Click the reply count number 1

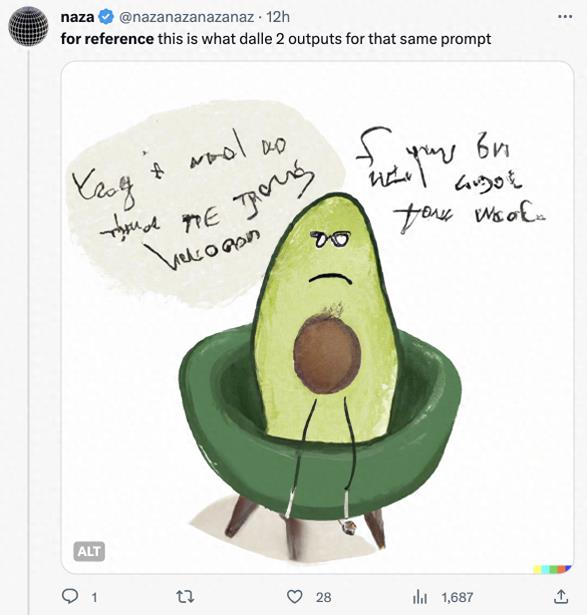click(x=93, y=598)
